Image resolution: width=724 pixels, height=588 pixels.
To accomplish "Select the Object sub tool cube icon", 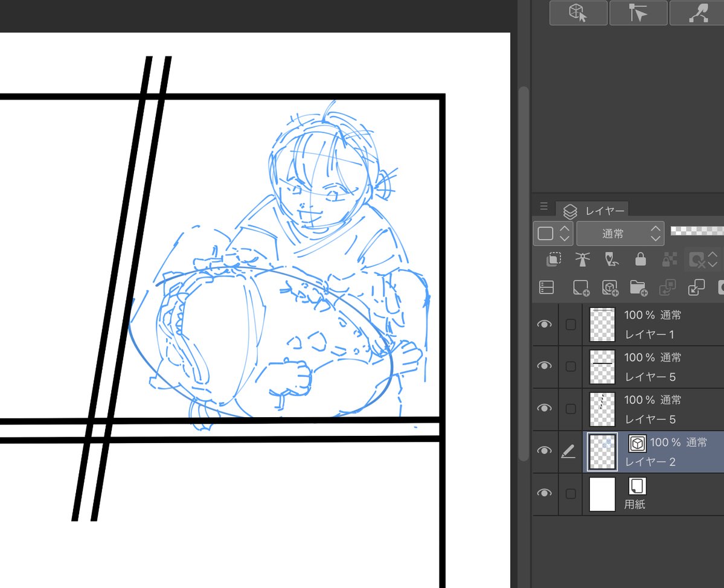I will [x=578, y=13].
